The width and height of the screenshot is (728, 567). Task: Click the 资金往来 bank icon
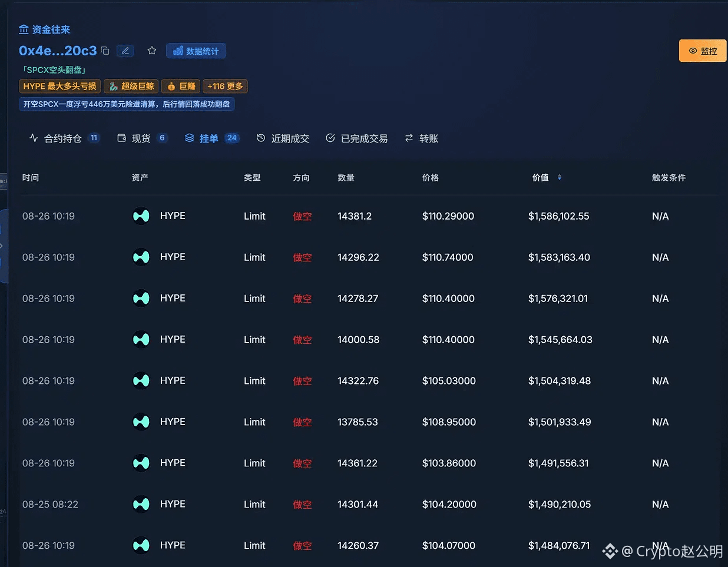pyautogui.click(x=24, y=29)
